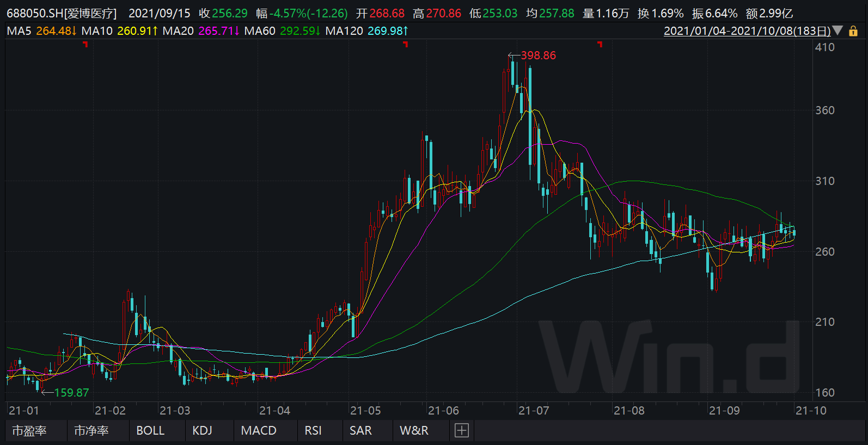
Task: Click the 2021/09/15 date text
Action: tap(160, 14)
